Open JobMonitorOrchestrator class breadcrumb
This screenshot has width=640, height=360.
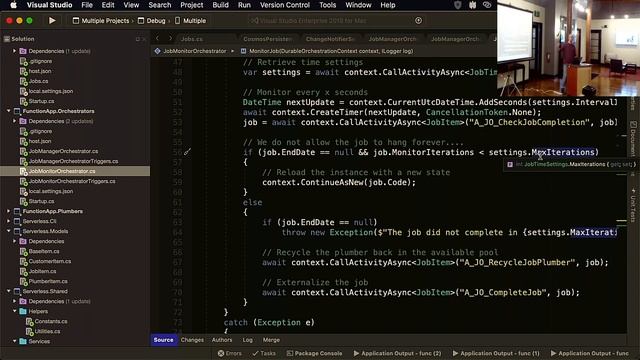click(x=190, y=51)
